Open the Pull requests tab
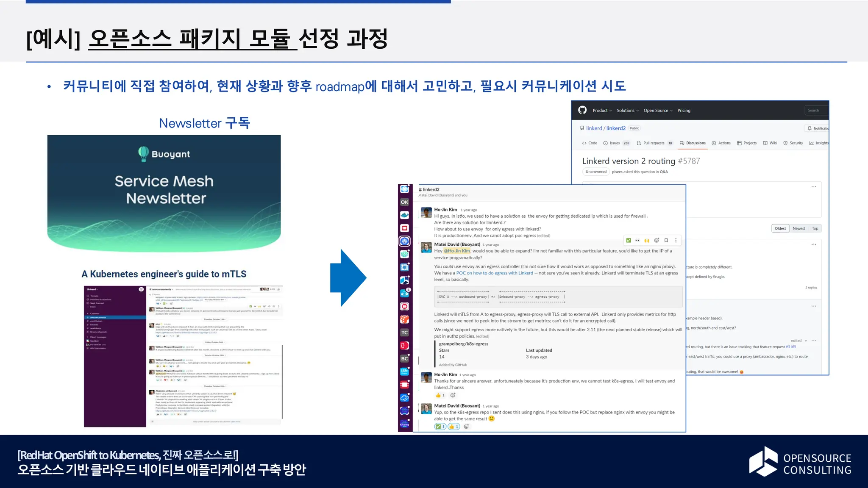This screenshot has width=868, height=488. 655,143
